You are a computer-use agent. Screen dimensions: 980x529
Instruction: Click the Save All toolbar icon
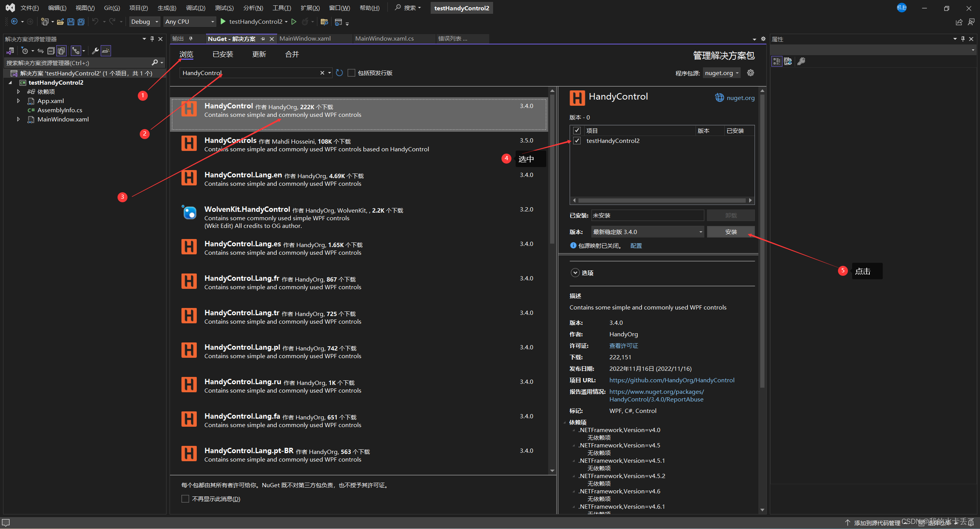(x=81, y=22)
